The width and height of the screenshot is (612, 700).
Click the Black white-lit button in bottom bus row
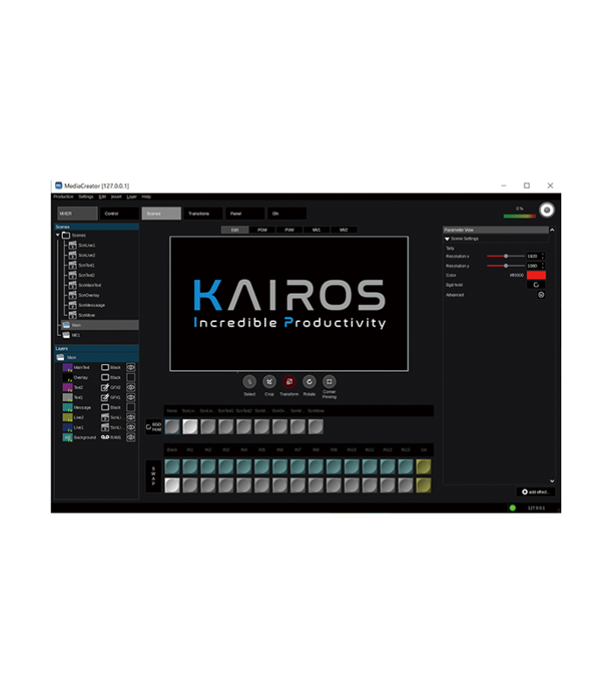172,485
